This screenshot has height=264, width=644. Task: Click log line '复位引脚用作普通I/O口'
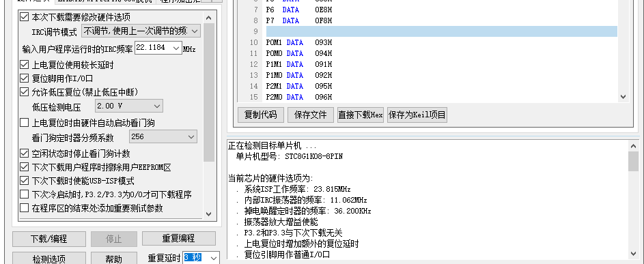tap(287, 254)
